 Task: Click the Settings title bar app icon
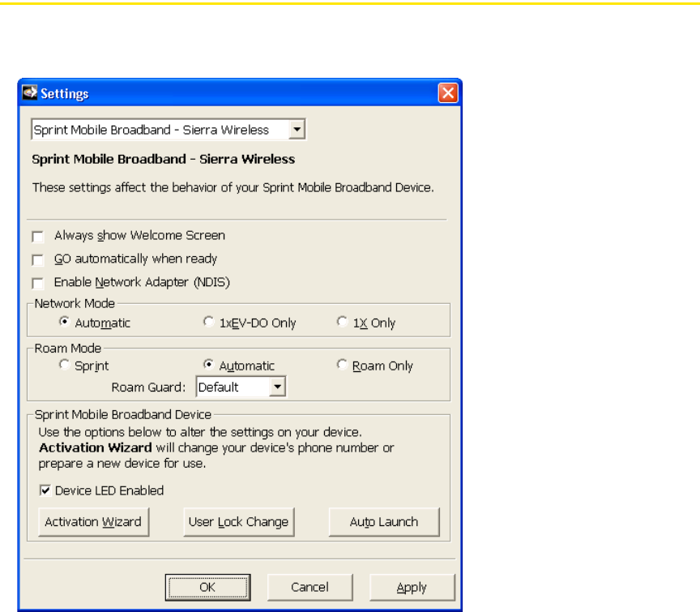pos(30,93)
